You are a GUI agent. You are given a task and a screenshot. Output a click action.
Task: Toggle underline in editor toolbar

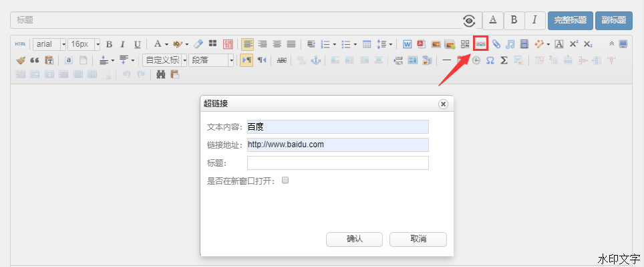coord(138,44)
